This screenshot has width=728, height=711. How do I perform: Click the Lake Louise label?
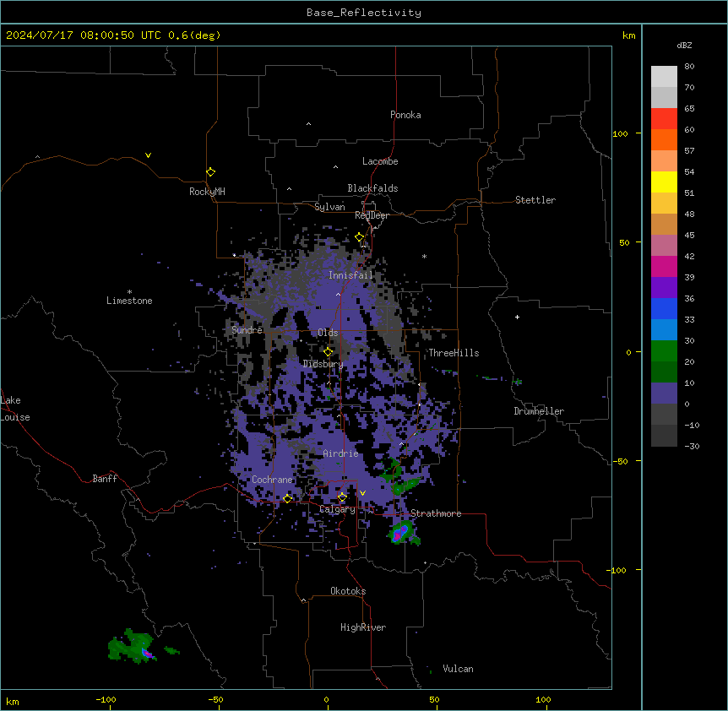tap(15, 409)
